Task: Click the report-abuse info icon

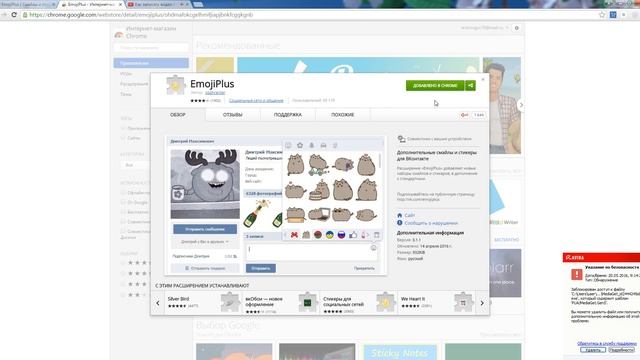Action: [400, 223]
